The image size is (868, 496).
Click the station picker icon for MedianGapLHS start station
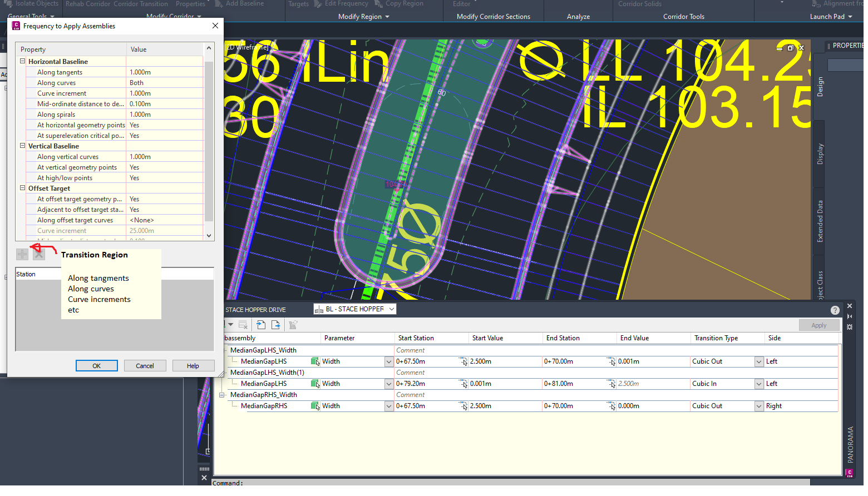click(463, 361)
